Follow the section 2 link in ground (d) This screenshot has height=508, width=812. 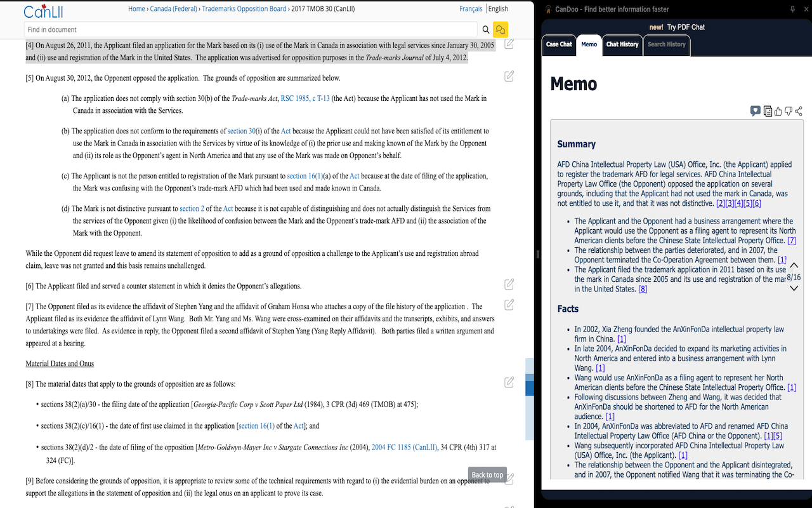[x=192, y=208]
